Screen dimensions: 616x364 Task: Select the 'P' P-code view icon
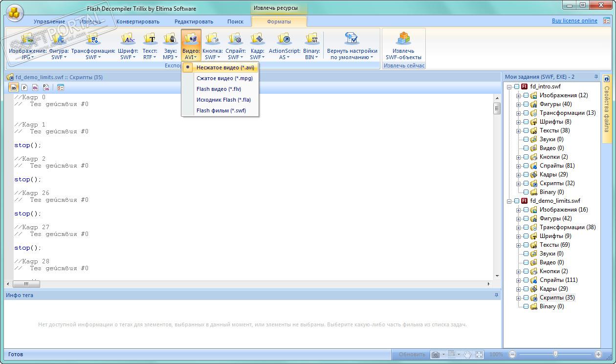24,87
